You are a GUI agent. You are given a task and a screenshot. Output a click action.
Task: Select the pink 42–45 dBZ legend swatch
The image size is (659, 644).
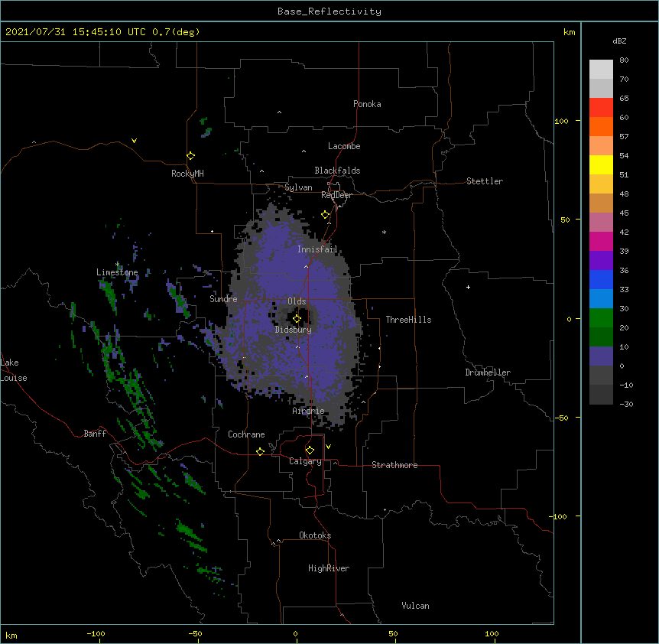tap(601, 222)
